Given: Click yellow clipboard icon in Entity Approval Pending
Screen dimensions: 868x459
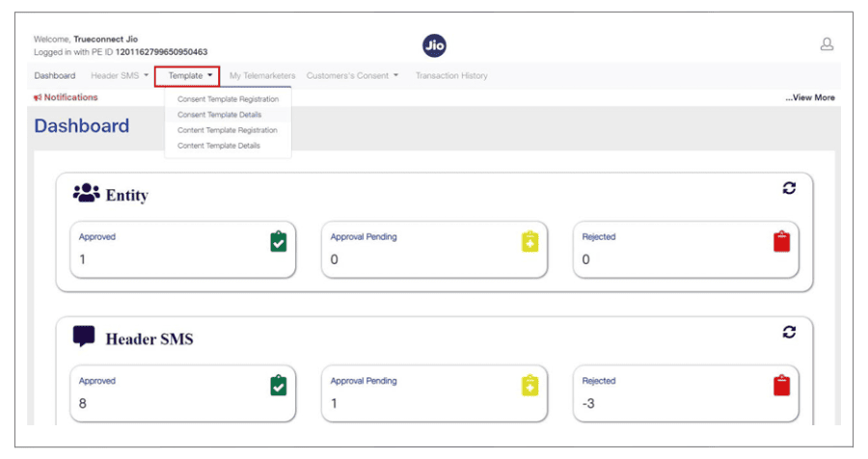Looking at the screenshot, I should [x=529, y=241].
